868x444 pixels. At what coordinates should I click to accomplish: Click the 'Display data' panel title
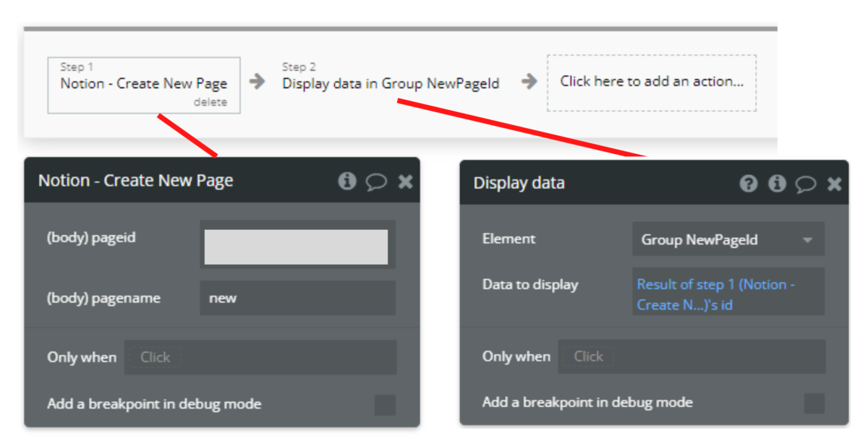point(519,184)
